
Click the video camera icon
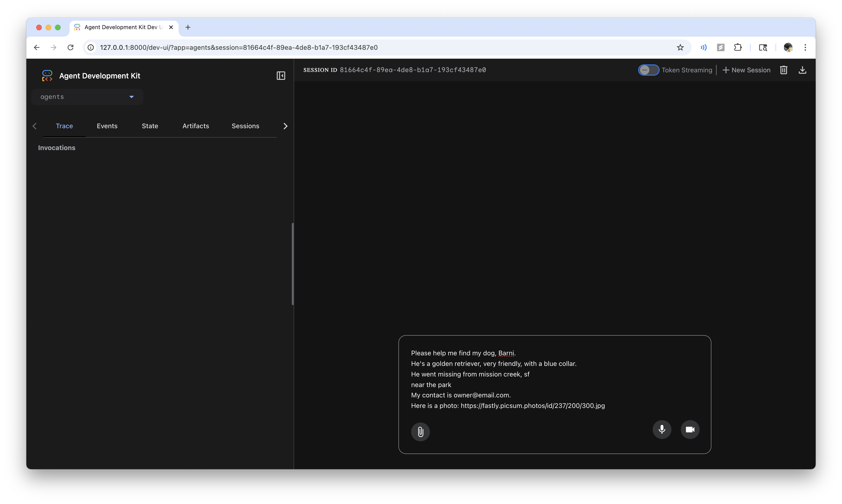pos(690,429)
